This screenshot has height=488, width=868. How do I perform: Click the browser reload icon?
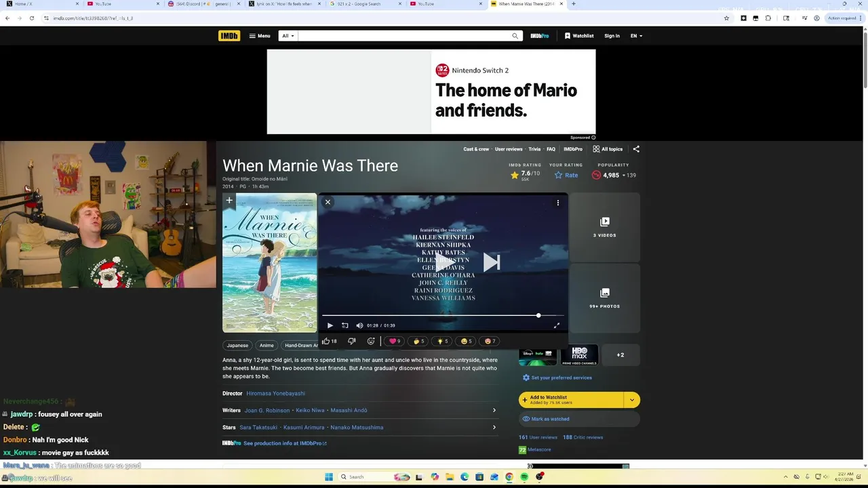click(x=32, y=18)
